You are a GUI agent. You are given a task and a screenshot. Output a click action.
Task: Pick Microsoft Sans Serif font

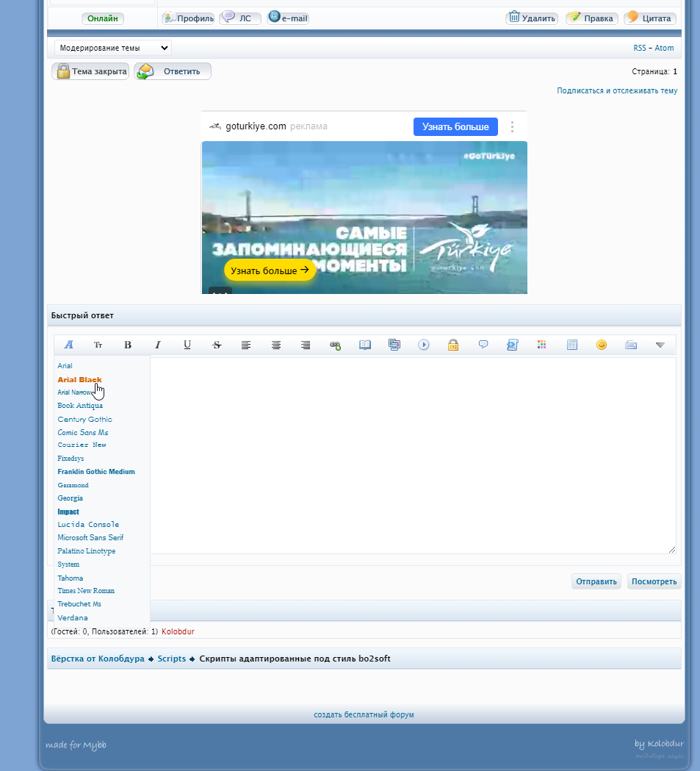(x=90, y=538)
